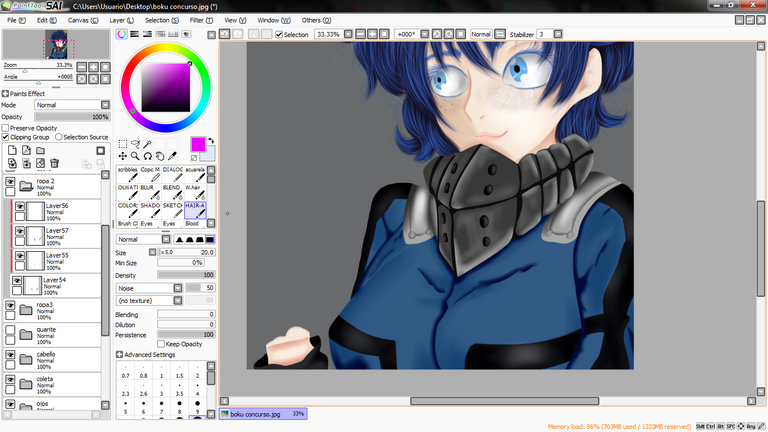Open the Window menu
Viewport: 768px width, 432px height.
point(274,20)
